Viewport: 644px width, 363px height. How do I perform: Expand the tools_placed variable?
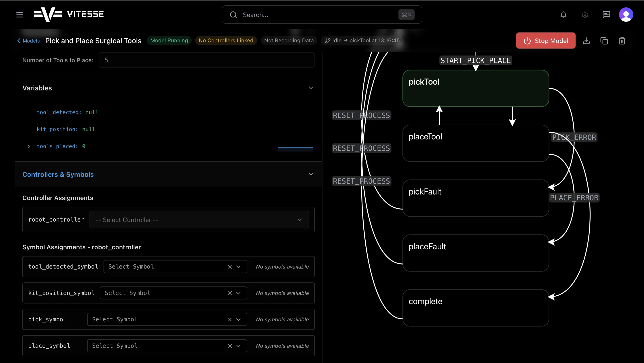tap(28, 146)
